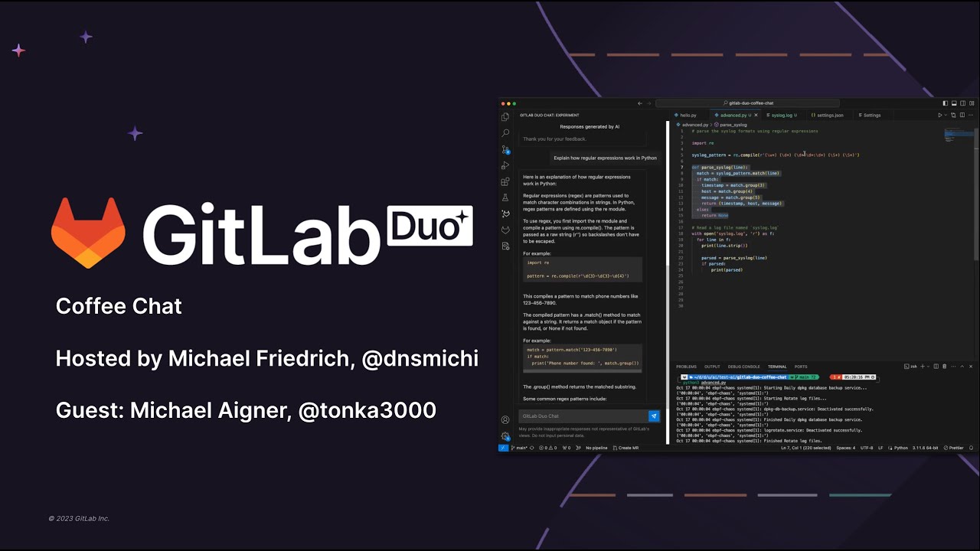Click the remote window status bar icon
Screen dimensions: 980x551
point(503,448)
